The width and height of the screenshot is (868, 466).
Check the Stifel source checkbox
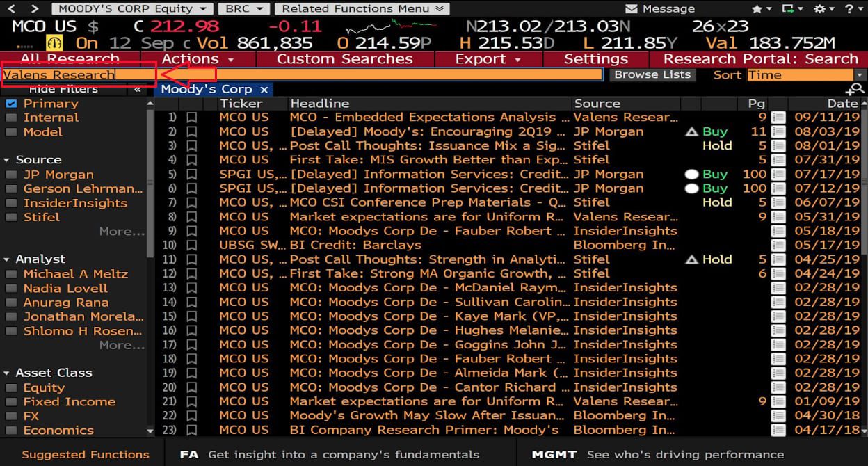(10, 217)
